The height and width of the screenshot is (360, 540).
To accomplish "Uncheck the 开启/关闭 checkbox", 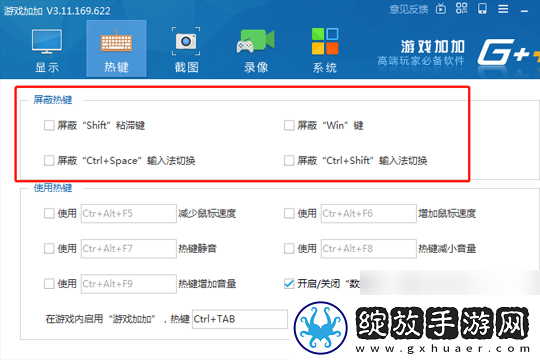I will coord(289,284).
